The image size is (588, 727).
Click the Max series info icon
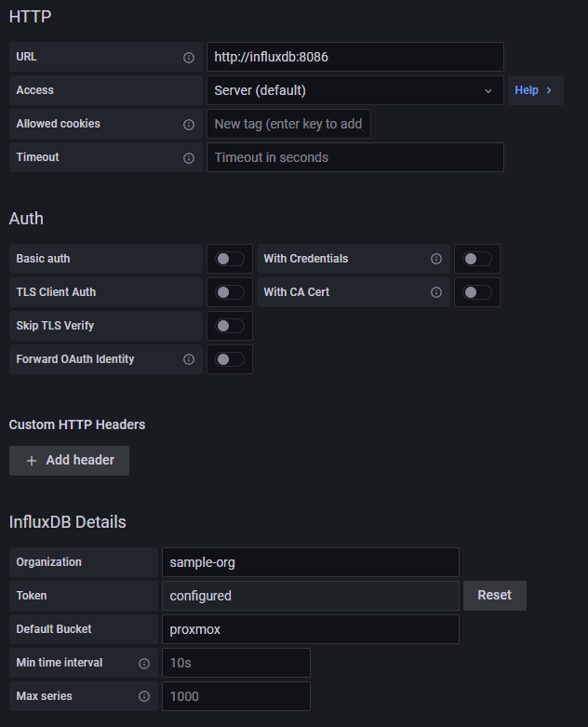144,696
